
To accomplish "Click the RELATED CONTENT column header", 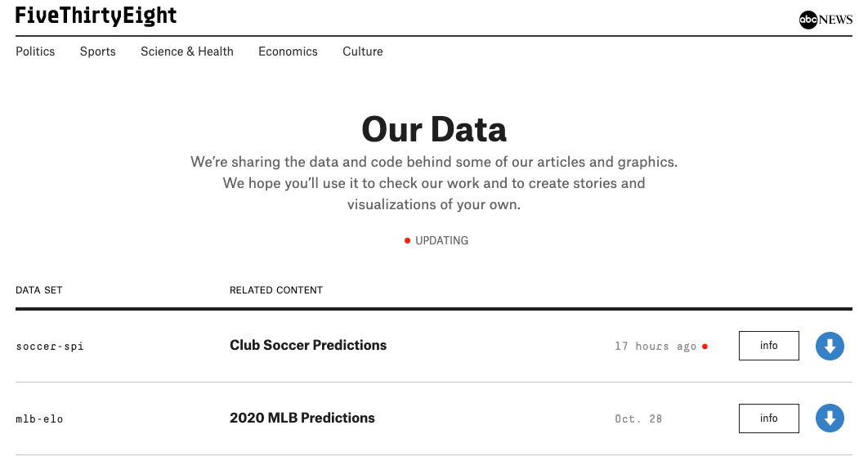I will (276, 290).
